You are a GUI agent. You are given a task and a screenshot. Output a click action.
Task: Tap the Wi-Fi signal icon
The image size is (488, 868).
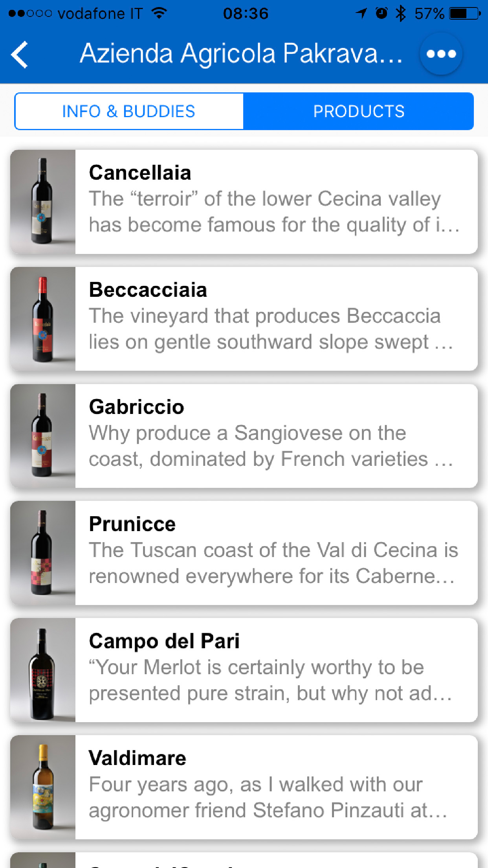159,13
